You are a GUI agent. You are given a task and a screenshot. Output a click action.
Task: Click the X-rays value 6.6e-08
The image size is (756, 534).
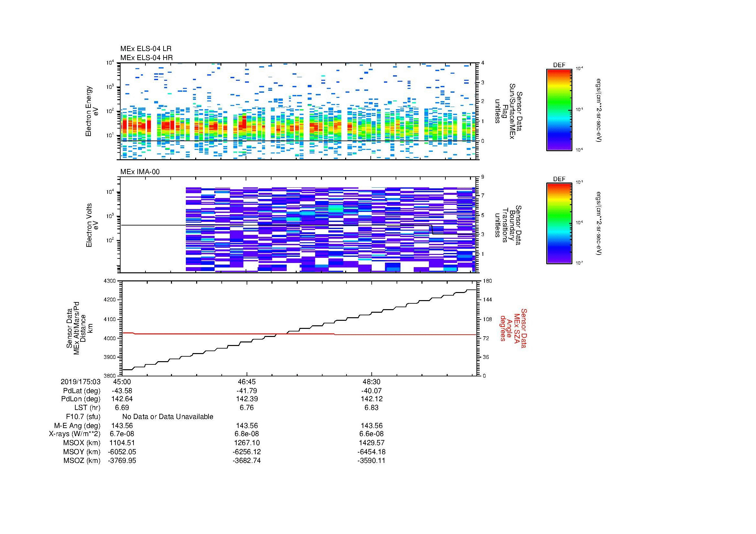[371, 434]
